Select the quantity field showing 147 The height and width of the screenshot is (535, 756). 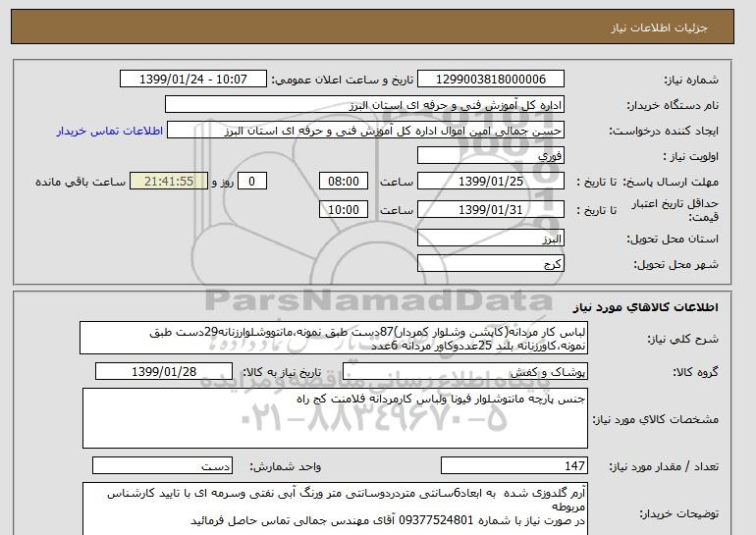click(x=513, y=465)
